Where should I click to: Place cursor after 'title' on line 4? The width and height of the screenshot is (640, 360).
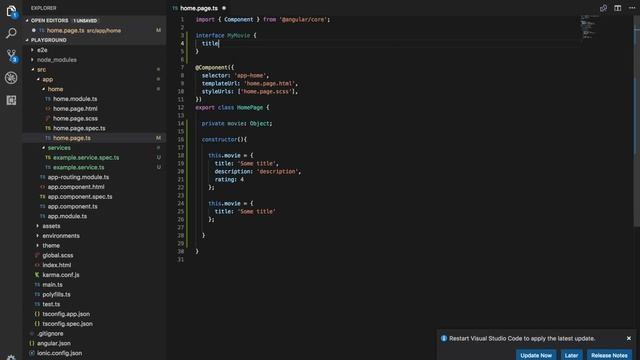point(219,43)
